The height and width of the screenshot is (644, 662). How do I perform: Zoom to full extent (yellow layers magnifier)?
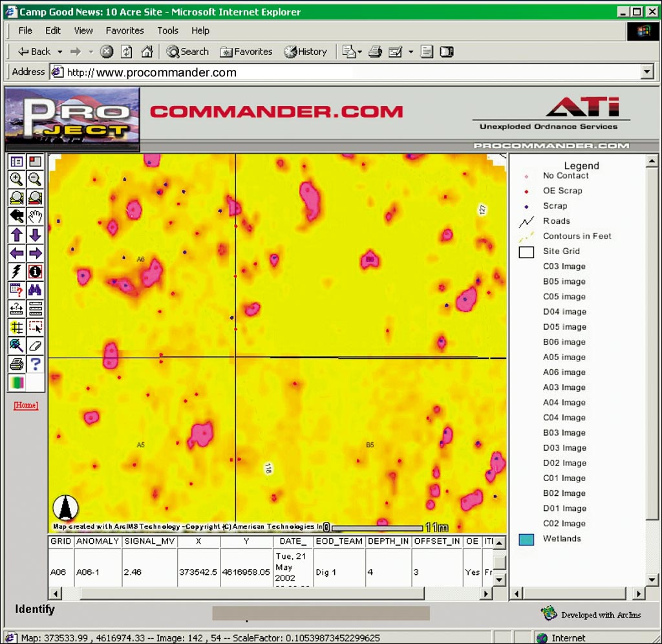(x=16, y=198)
